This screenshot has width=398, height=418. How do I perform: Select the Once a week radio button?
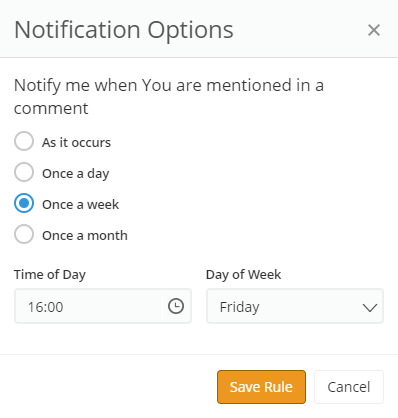click(24, 203)
